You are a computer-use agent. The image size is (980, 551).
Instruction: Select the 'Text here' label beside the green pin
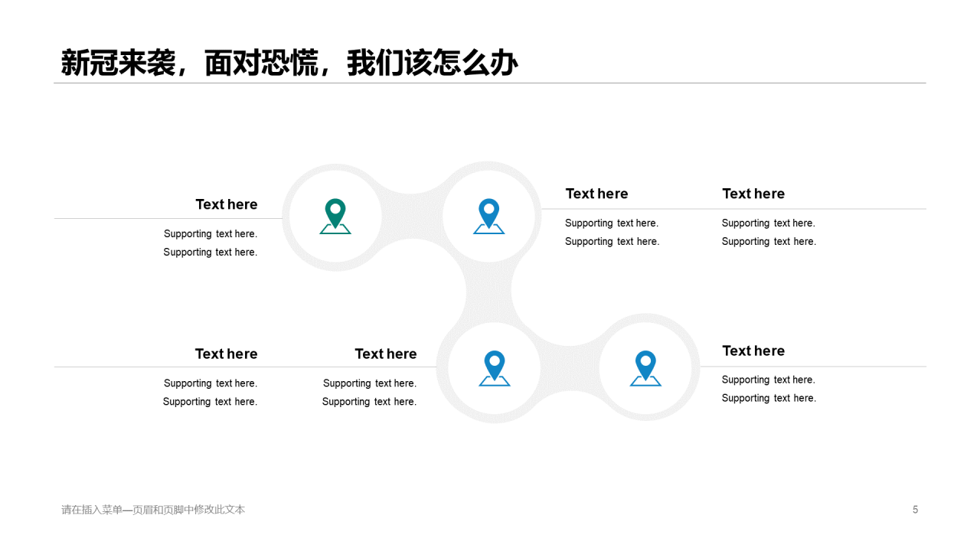tap(226, 204)
